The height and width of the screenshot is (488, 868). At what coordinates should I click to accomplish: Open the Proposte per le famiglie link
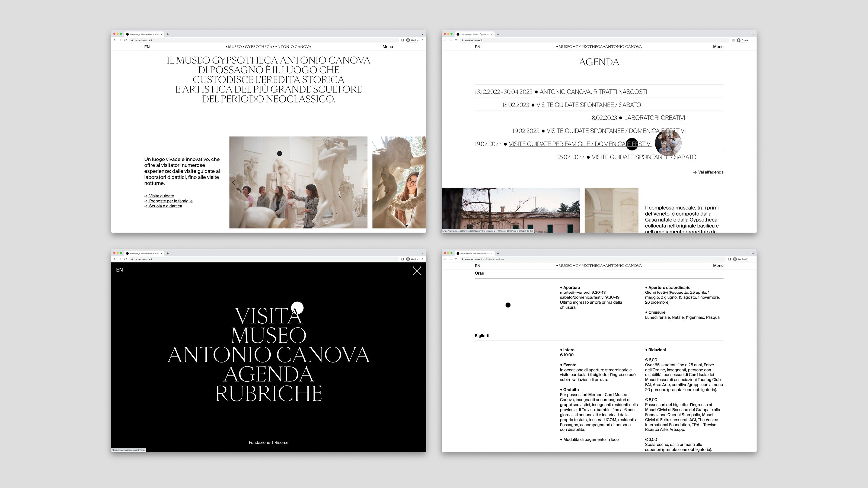coord(171,201)
